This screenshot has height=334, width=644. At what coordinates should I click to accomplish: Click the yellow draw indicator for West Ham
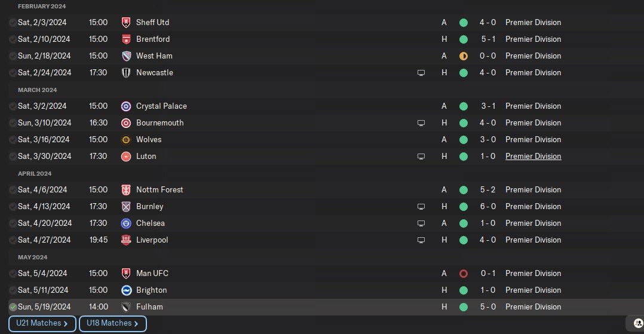click(x=463, y=56)
